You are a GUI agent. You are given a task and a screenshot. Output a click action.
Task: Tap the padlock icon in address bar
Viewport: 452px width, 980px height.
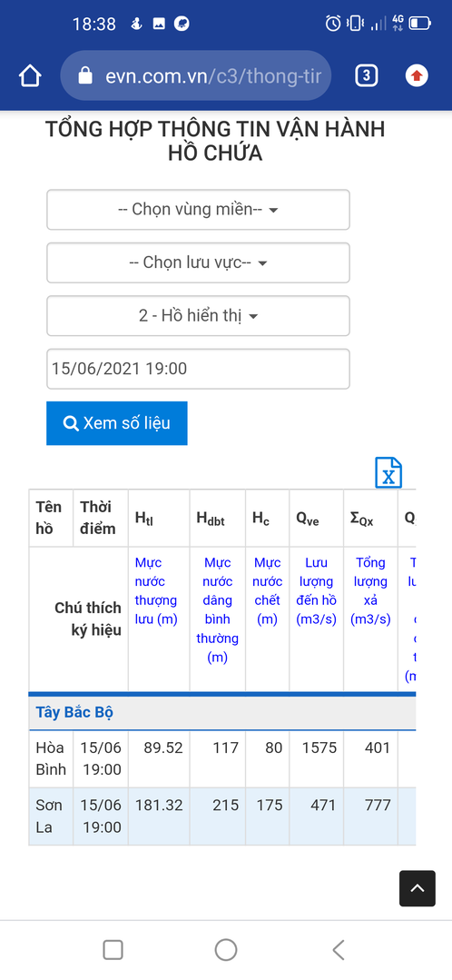tap(85, 75)
